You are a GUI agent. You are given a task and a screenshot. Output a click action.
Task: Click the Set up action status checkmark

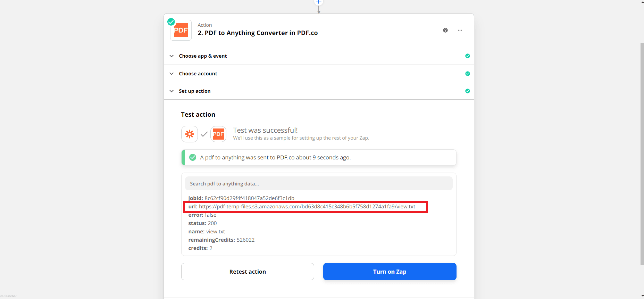click(468, 91)
